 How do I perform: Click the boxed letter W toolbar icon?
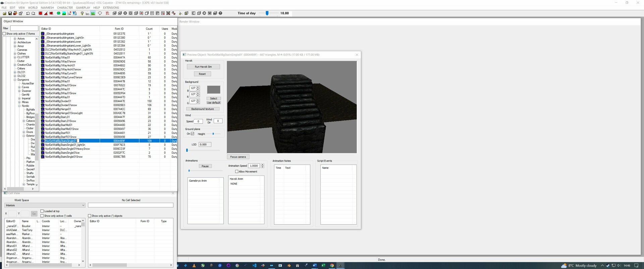[210, 13]
